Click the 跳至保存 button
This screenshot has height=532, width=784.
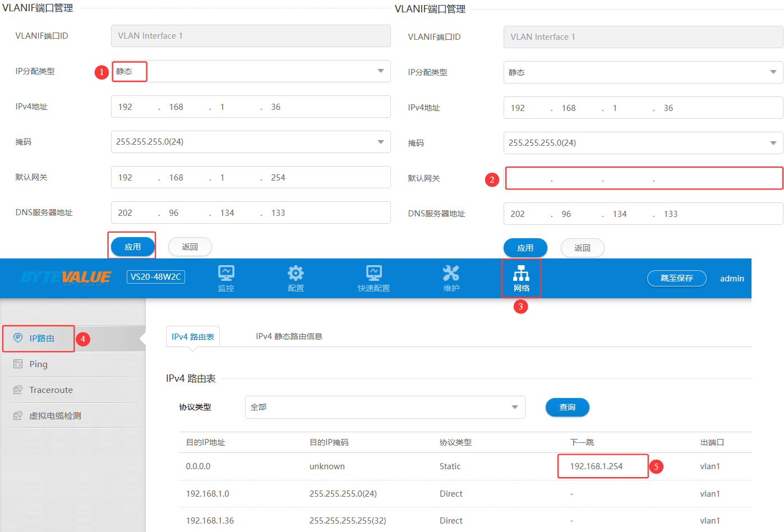676,278
